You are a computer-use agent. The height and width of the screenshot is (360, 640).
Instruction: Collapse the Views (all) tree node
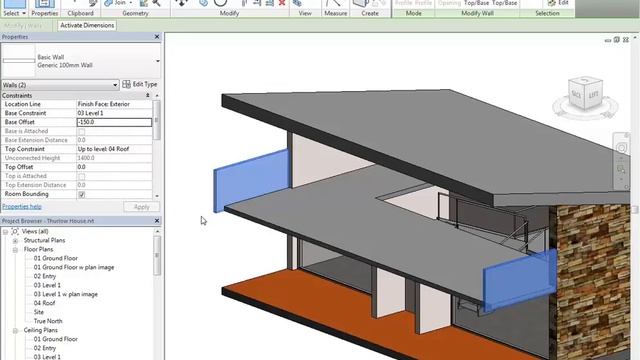(5, 232)
